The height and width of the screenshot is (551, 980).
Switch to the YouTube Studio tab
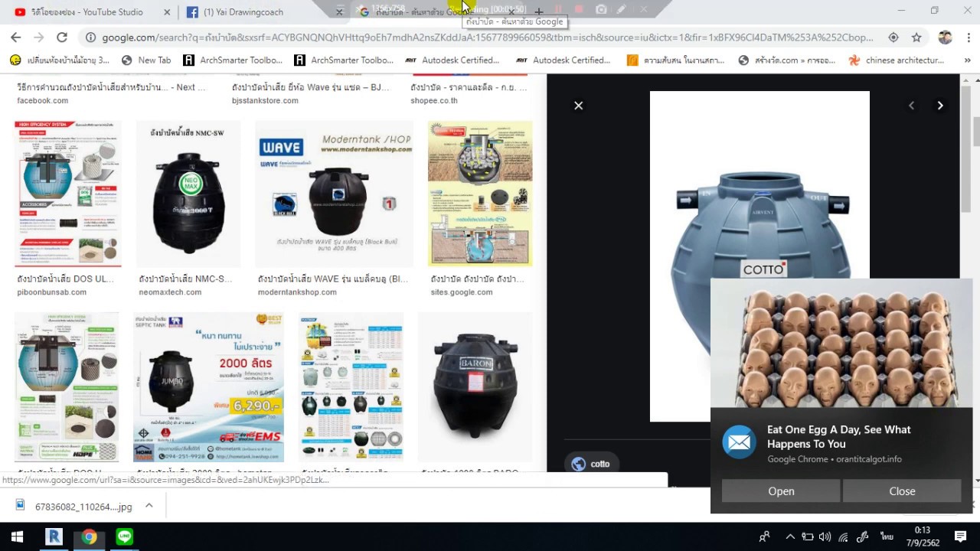87,11
